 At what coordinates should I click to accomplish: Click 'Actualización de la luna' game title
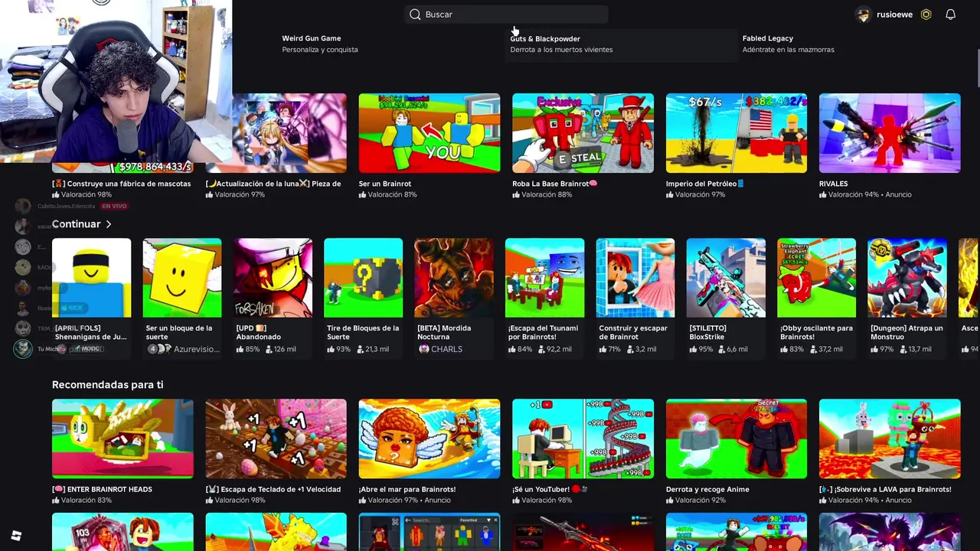tap(273, 184)
